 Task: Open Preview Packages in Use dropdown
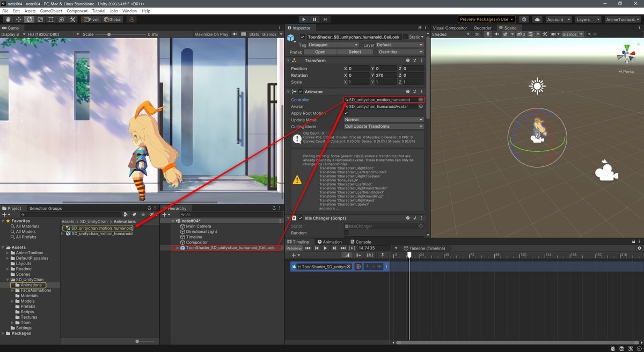(486, 19)
